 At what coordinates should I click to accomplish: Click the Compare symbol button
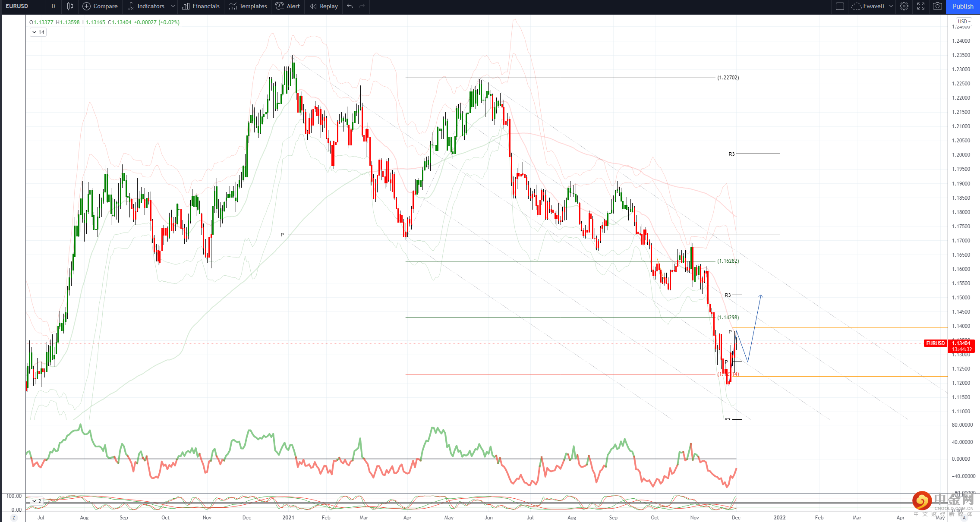100,6
